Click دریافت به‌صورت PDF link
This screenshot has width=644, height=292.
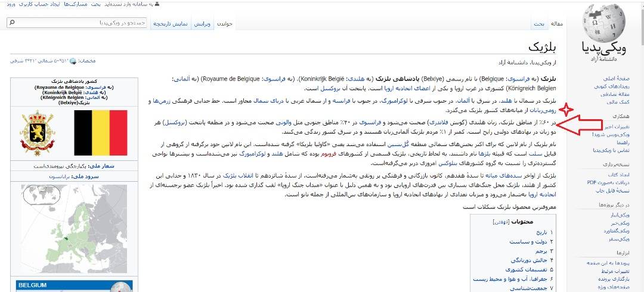point(609,182)
